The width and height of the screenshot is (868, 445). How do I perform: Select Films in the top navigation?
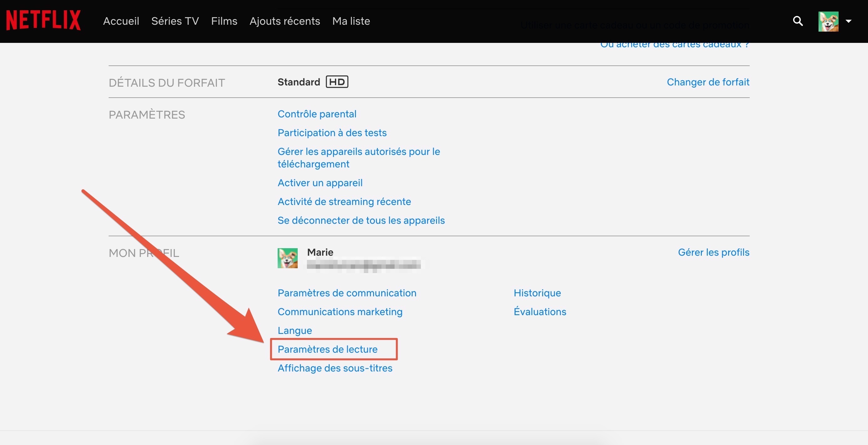224,21
